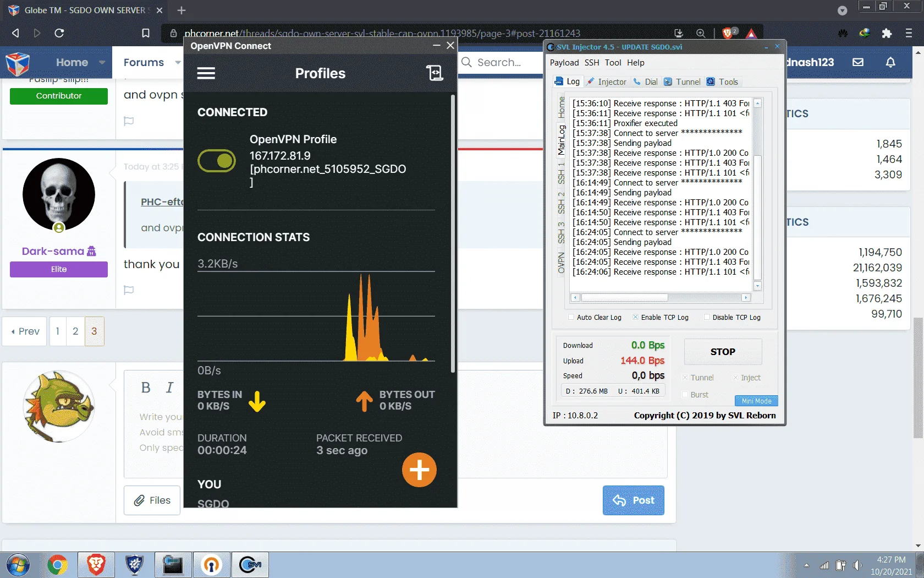The image size is (924, 578).
Task: Click the log scroll-up arrow
Action: [x=757, y=103]
